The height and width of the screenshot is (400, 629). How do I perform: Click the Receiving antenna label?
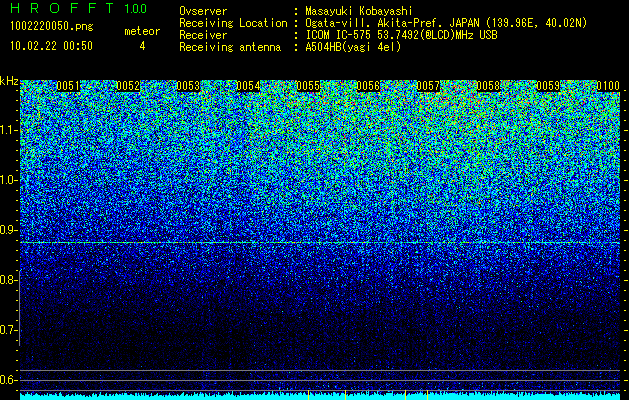point(230,47)
